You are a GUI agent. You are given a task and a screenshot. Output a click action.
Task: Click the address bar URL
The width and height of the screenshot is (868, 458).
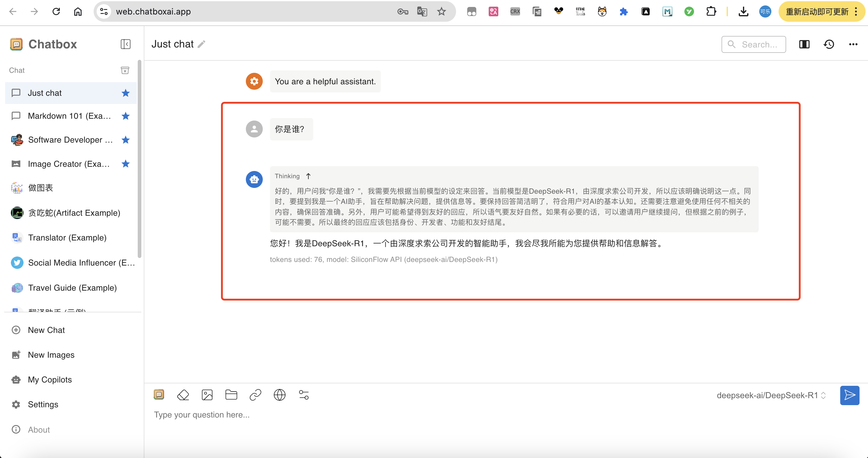(153, 11)
